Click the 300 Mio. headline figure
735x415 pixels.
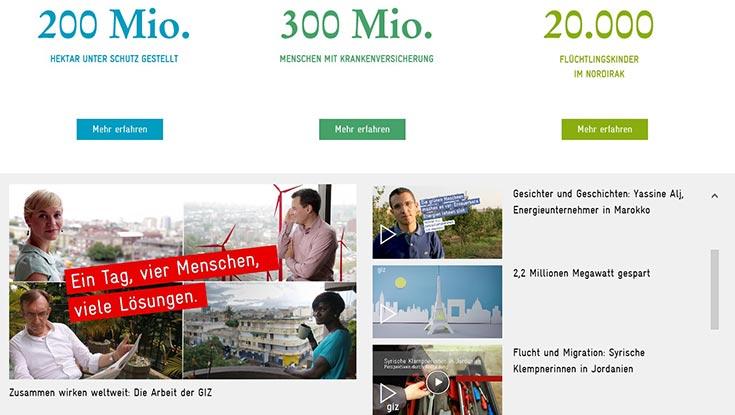pyautogui.click(x=356, y=24)
